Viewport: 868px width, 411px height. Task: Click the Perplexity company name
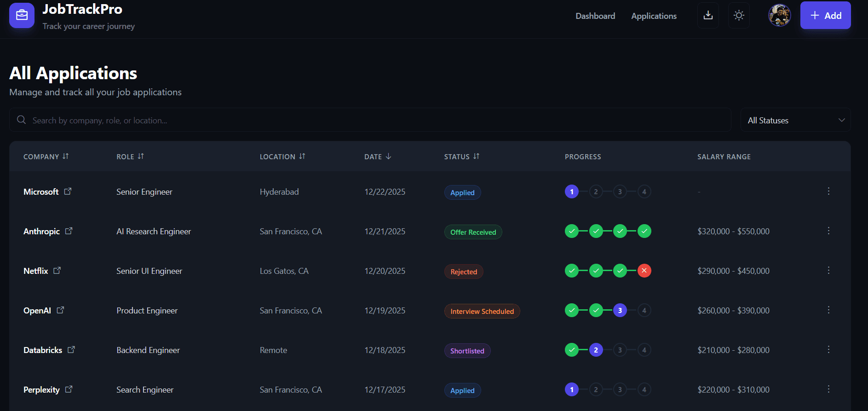pyautogui.click(x=41, y=389)
